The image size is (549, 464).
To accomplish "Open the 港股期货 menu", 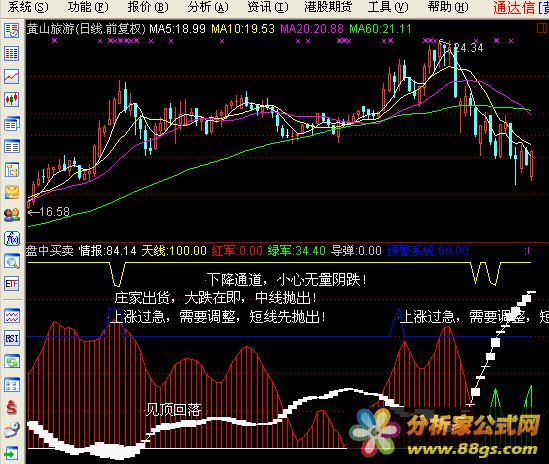I will click(x=328, y=7).
